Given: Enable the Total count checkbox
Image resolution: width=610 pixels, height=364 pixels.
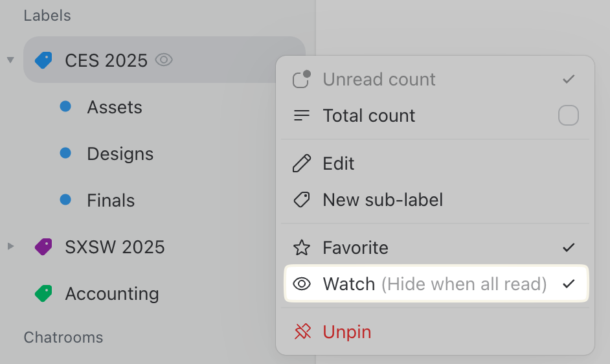Looking at the screenshot, I should [x=568, y=116].
